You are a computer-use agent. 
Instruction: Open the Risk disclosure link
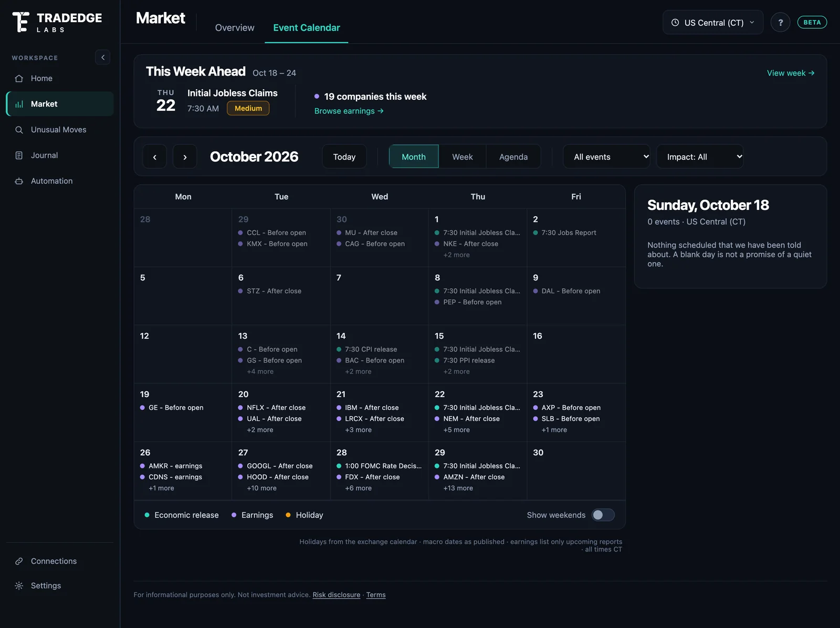point(337,595)
